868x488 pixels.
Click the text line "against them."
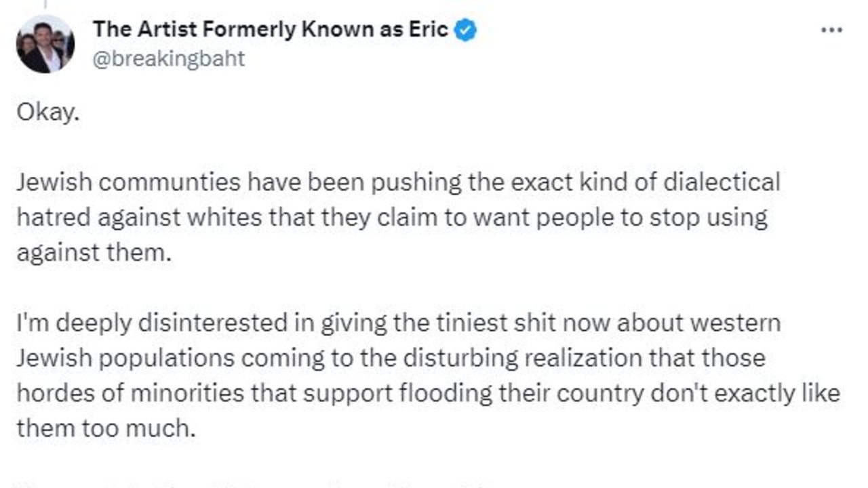click(x=92, y=253)
